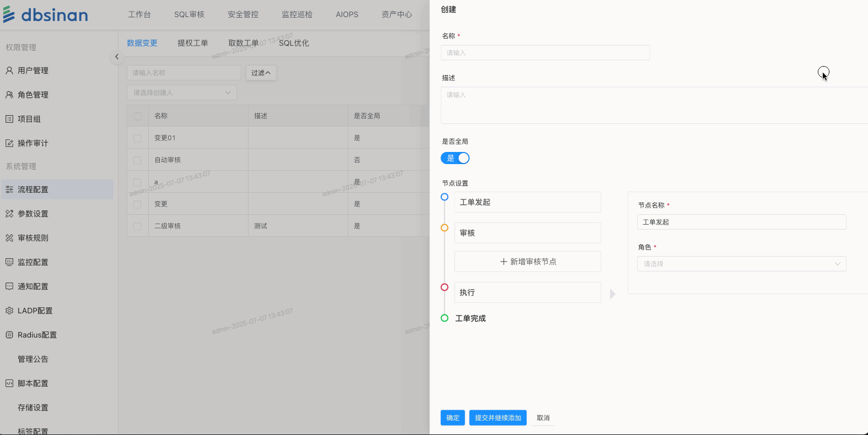Viewport: 868px width, 435px height.
Task: Open the SQL审核 top menu
Action: pos(189,14)
